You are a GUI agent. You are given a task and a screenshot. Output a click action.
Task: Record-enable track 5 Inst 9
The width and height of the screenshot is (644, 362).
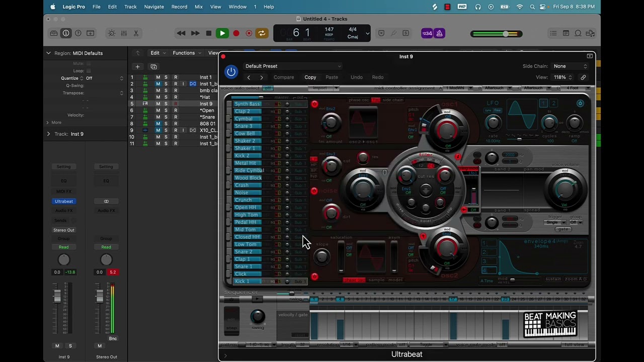coord(176,104)
